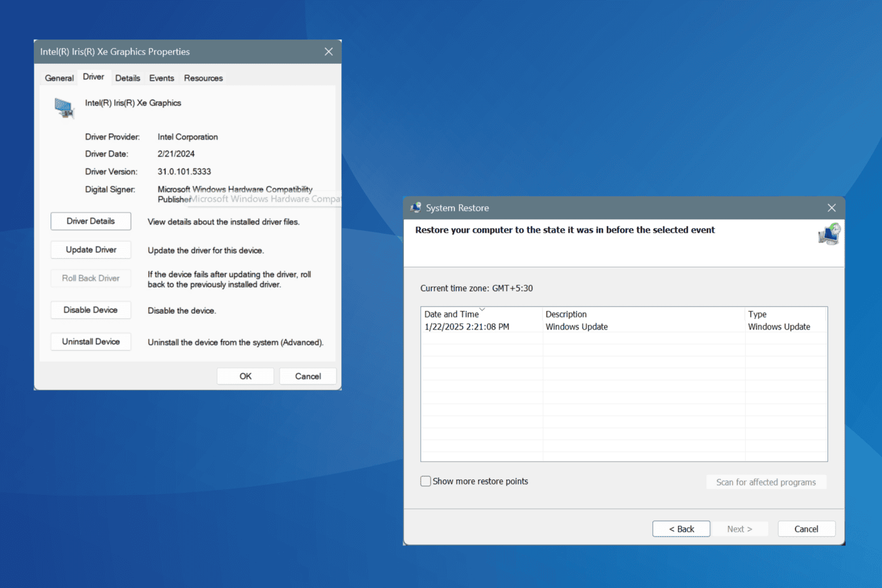Viewport: 882px width, 588px height.
Task: Open the Events tab
Action: (x=161, y=78)
